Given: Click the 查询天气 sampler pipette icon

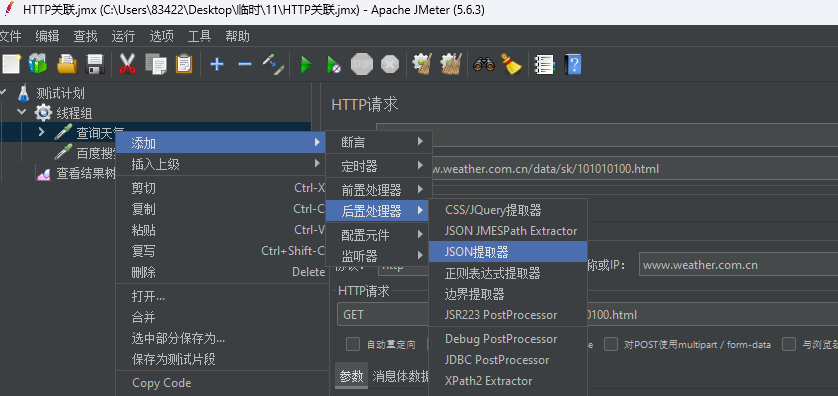Looking at the screenshot, I should click(x=64, y=132).
